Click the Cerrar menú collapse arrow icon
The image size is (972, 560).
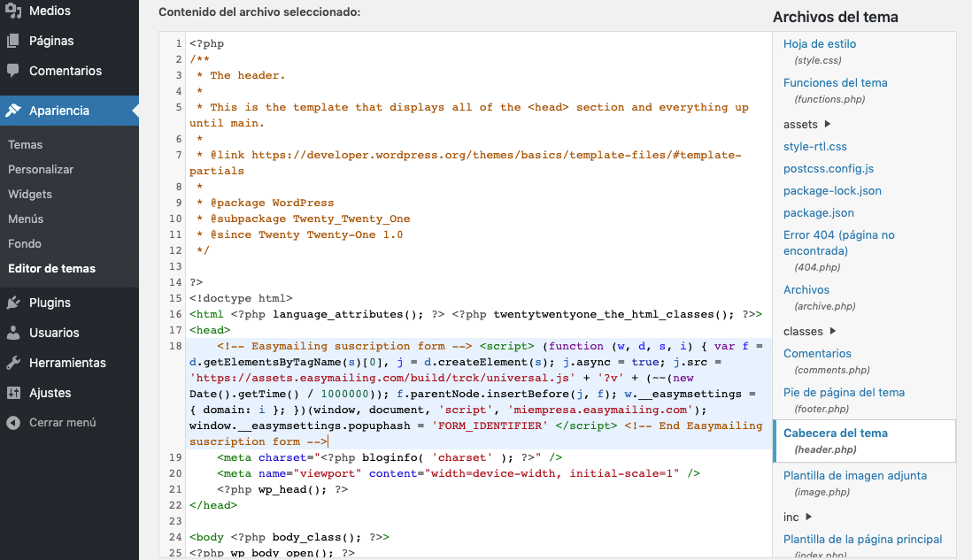click(13, 423)
